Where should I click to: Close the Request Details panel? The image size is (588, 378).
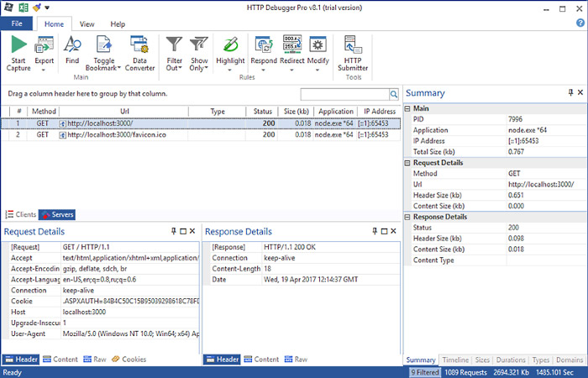[x=192, y=231]
